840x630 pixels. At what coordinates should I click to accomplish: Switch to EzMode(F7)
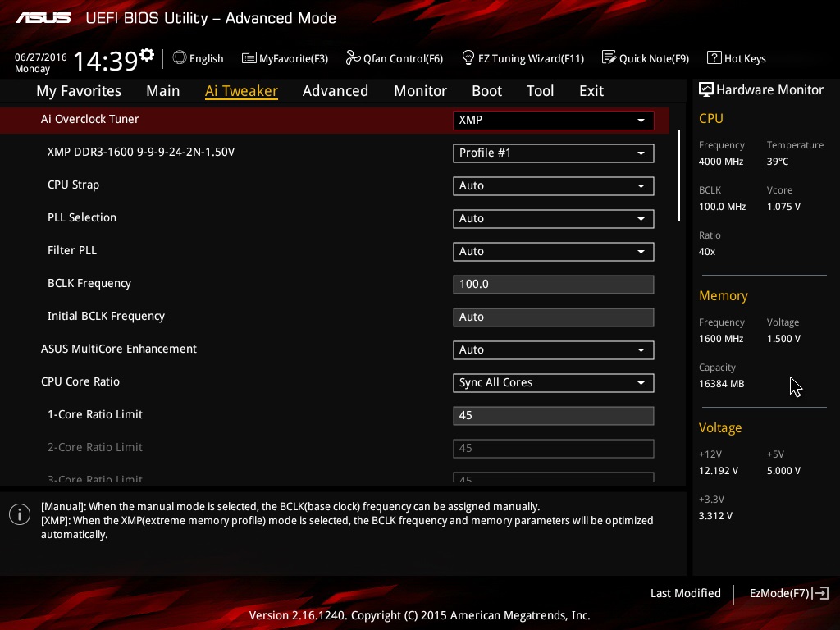click(x=779, y=593)
